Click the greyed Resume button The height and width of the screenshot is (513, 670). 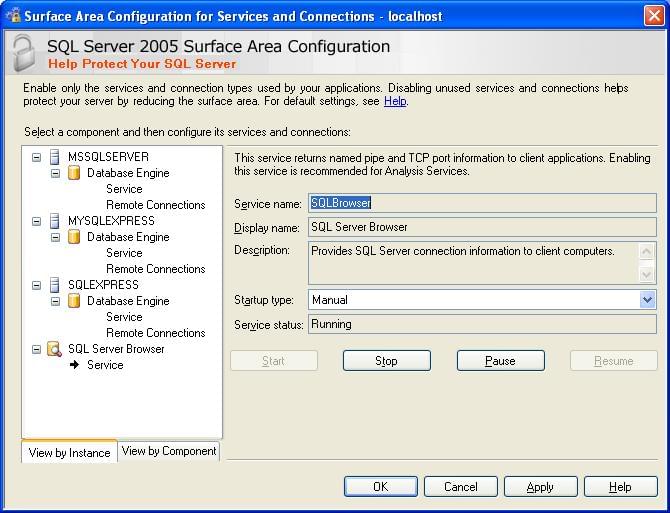point(614,361)
